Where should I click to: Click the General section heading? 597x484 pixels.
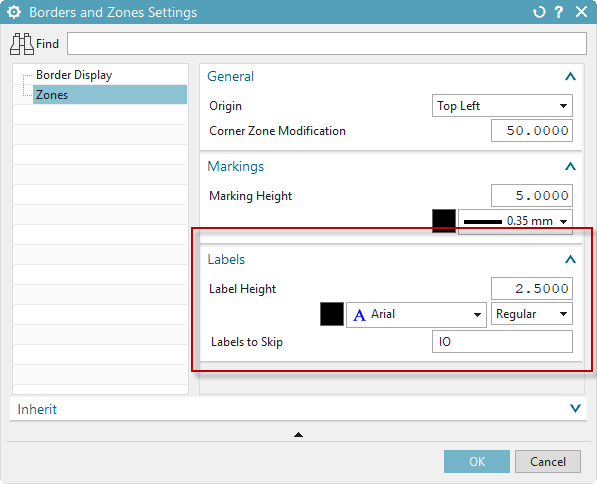230,77
